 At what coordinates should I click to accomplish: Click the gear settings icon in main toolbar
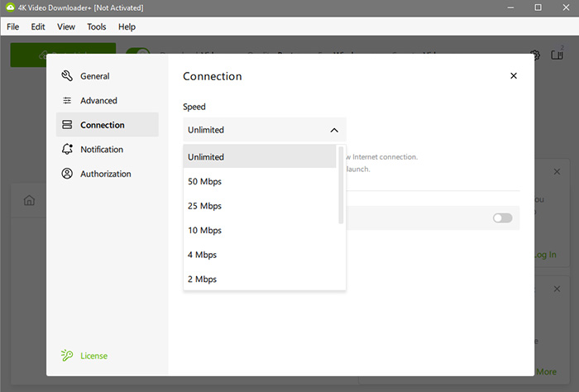pyautogui.click(x=535, y=55)
